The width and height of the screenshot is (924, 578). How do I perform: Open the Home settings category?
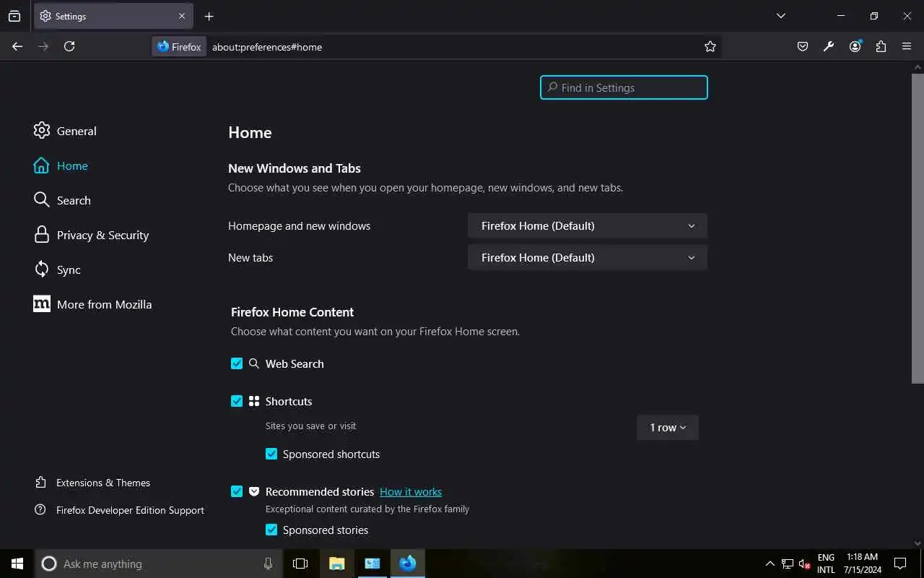tap(61, 165)
